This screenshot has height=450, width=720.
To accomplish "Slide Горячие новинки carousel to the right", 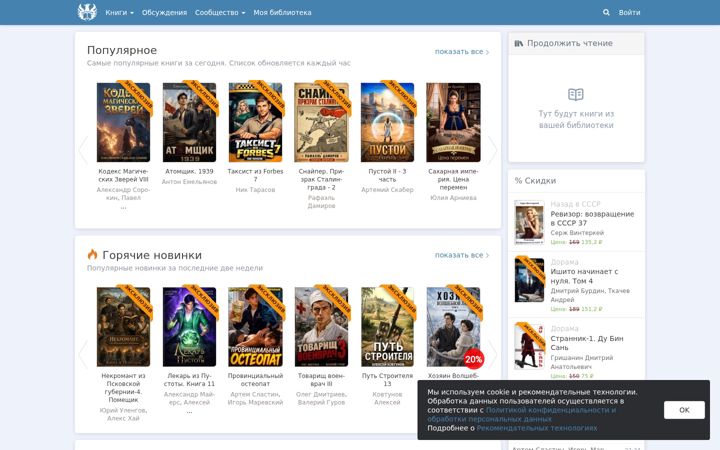I will click(492, 354).
